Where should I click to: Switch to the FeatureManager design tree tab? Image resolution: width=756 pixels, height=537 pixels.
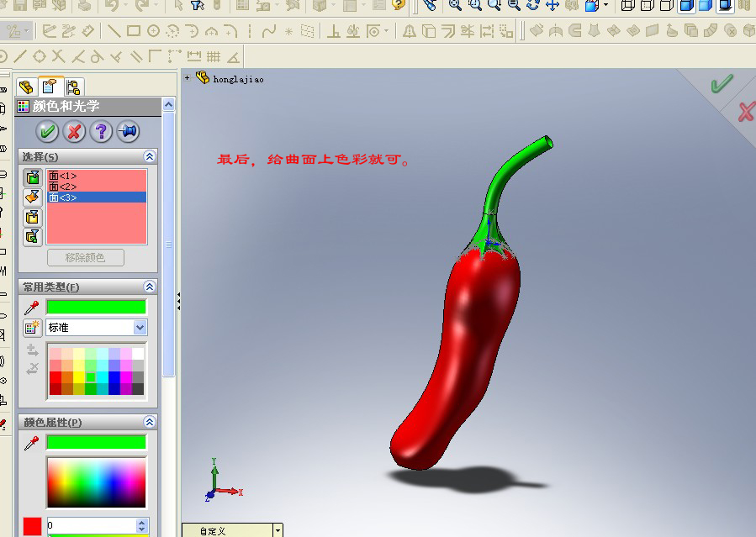[x=27, y=87]
